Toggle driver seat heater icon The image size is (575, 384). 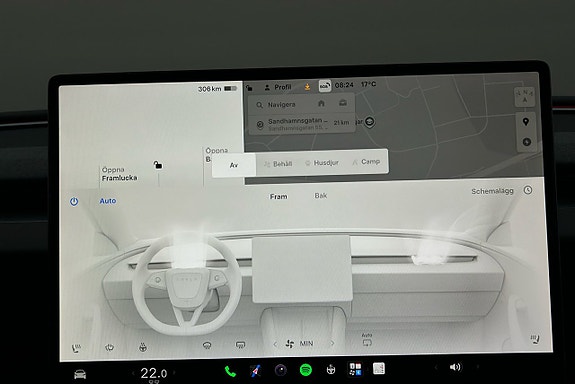pos(76,348)
